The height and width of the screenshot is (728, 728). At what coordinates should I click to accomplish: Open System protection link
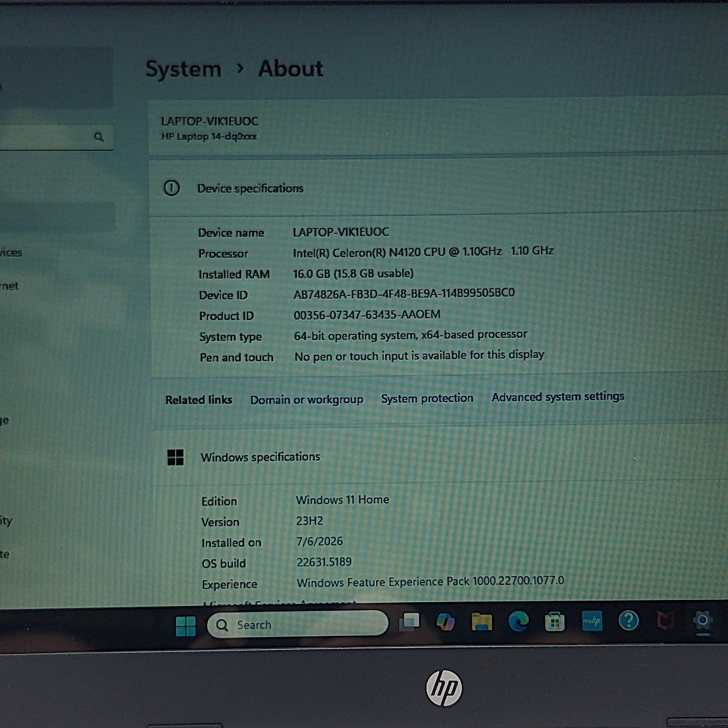click(427, 398)
